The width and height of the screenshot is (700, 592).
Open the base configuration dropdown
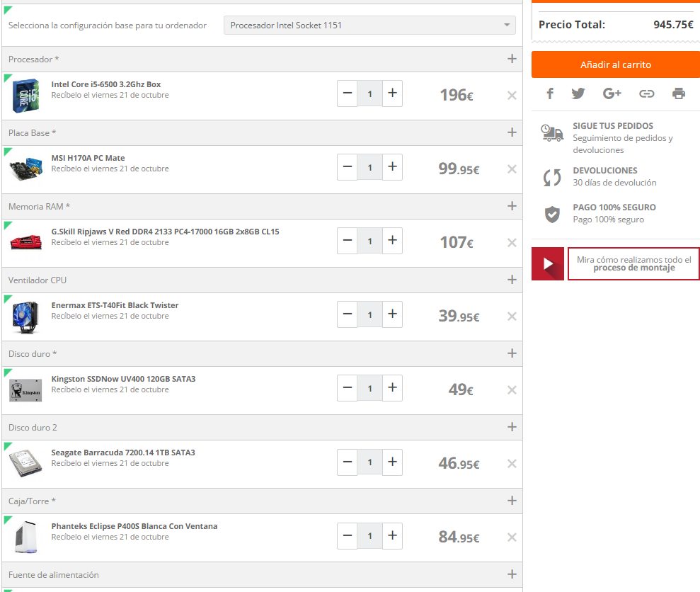[x=369, y=25]
